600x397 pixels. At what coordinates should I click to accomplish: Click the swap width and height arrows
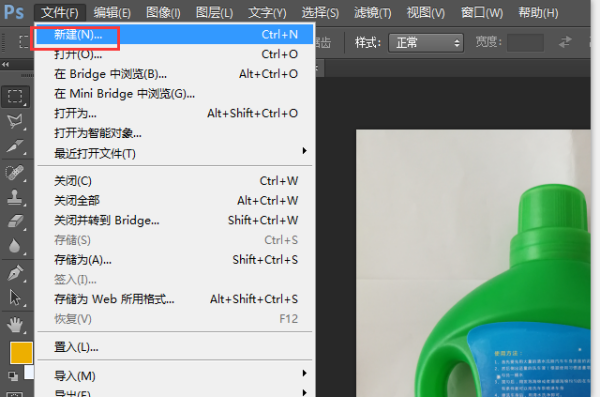tap(565, 42)
